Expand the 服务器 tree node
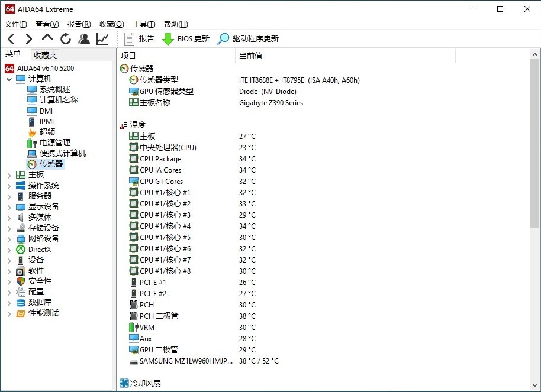 tap(9, 196)
